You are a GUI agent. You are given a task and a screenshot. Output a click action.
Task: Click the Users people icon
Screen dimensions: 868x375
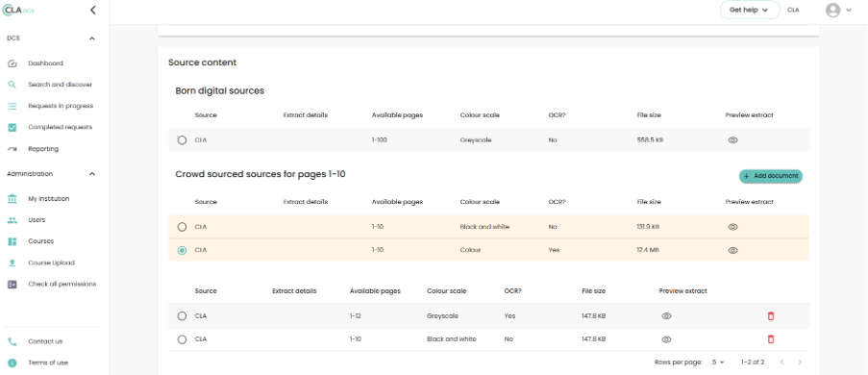coord(12,220)
